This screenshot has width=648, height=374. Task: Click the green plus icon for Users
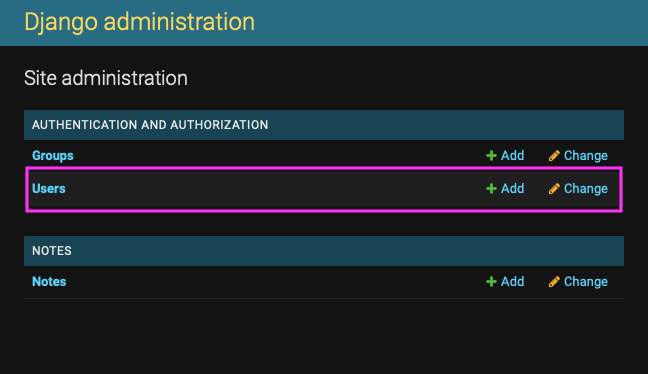491,189
